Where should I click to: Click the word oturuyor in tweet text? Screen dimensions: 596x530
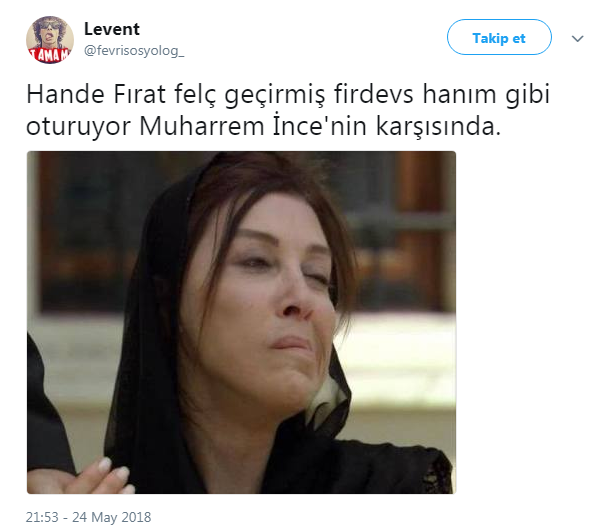pyautogui.click(x=78, y=128)
